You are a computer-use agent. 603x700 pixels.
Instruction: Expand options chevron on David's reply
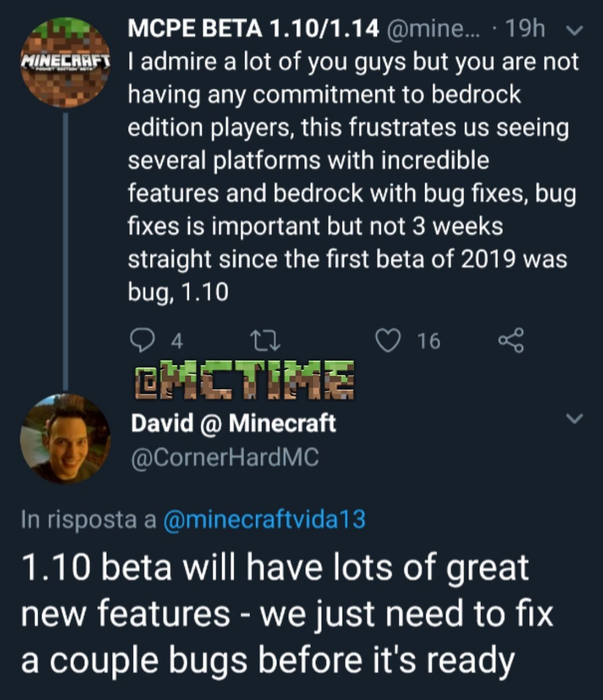tap(574, 419)
